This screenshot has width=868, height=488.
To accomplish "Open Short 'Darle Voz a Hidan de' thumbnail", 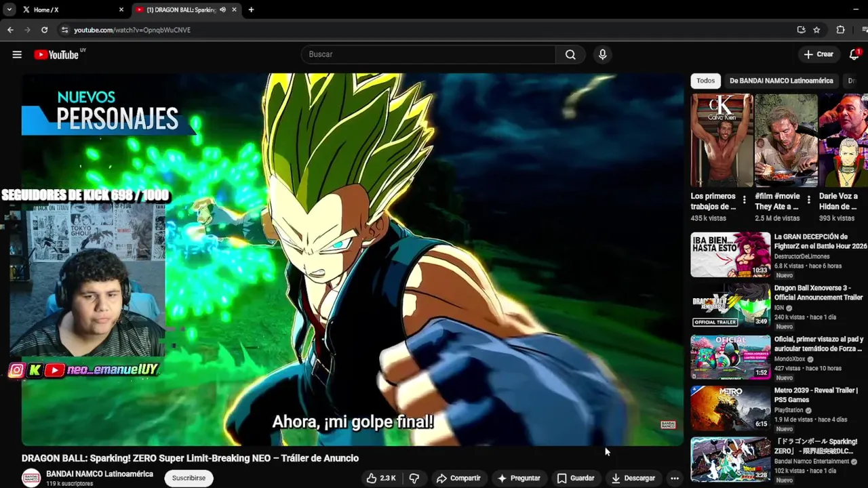I will pyautogui.click(x=843, y=140).
